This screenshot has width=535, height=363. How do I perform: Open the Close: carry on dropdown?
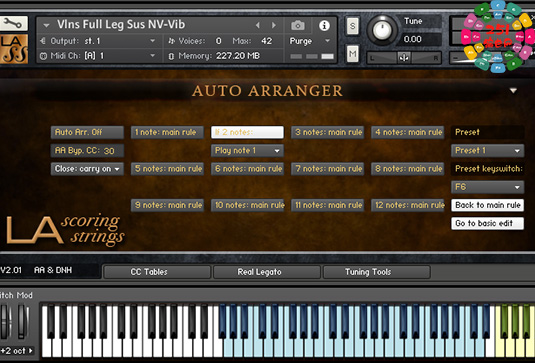point(87,169)
